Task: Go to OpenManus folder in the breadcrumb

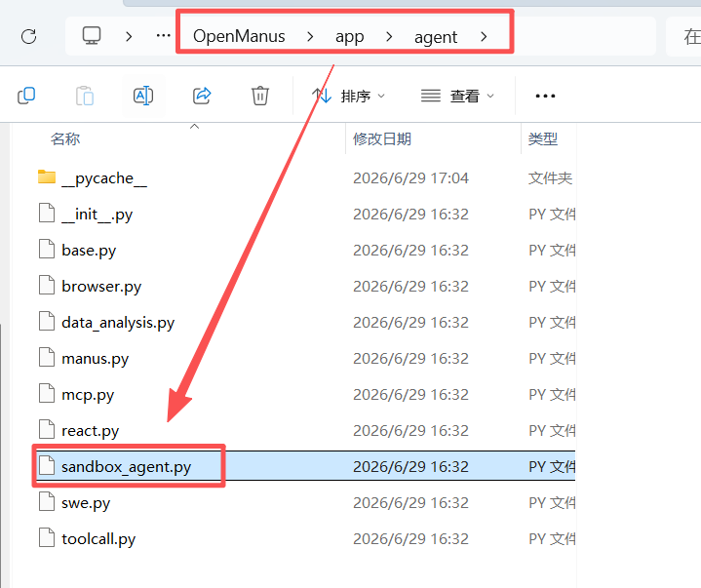Action: coord(239,36)
